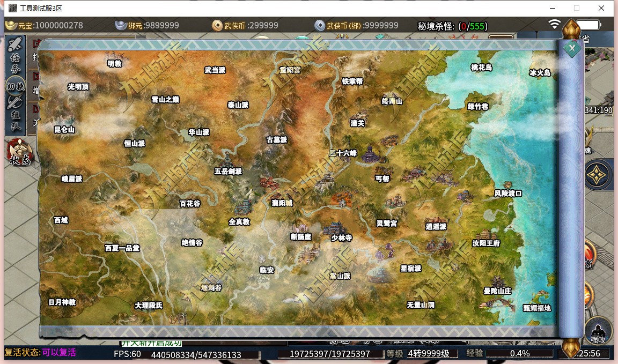Select 西域 region on the map
Viewport: 618px width, 364px height.
61,221
